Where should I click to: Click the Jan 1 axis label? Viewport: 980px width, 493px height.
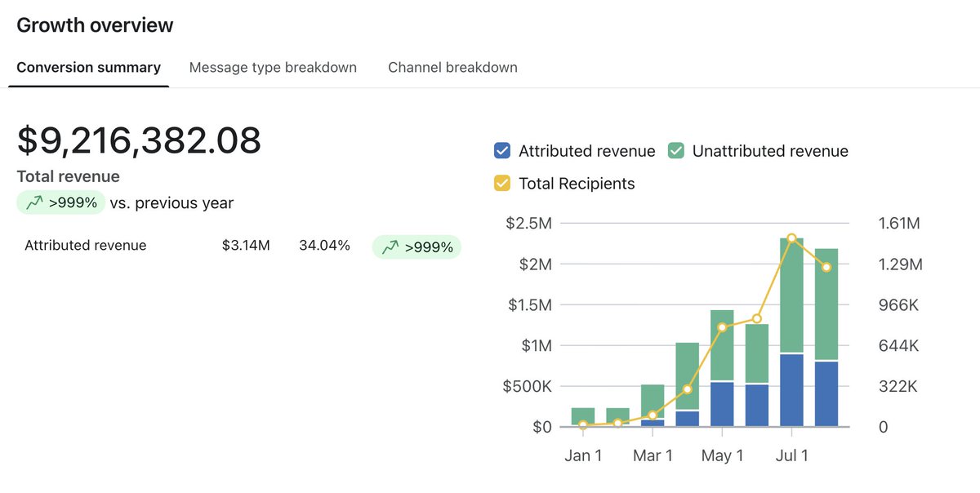tap(583, 455)
